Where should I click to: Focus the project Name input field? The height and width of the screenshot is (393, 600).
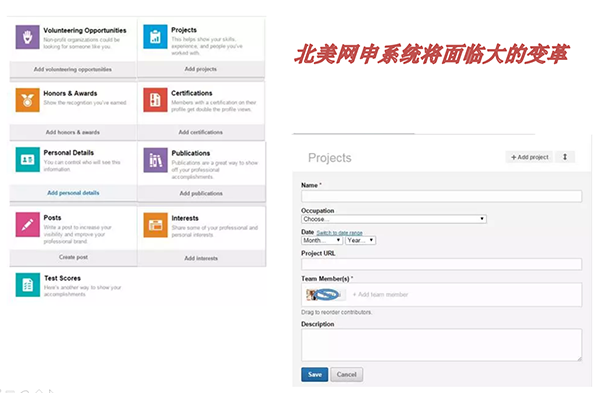point(441,196)
